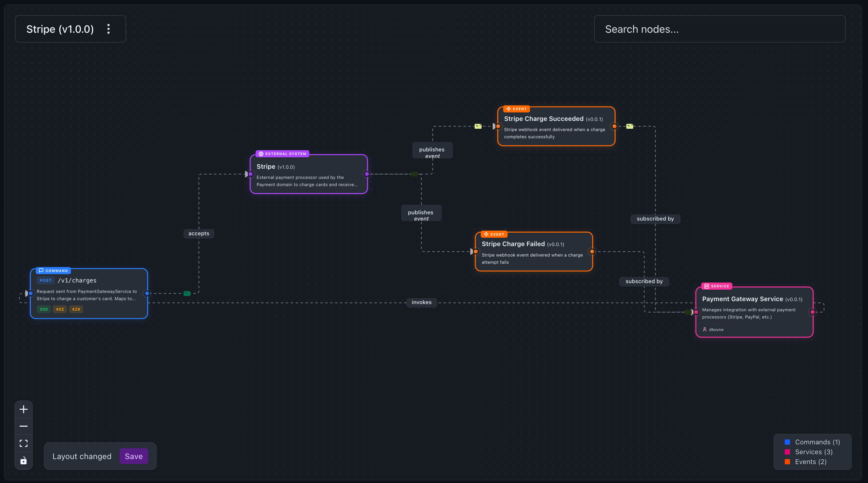This screenshot has width=868, height=483.
Task: Click the 429 status badge on the charges command
Action: [x=76, y=309]
